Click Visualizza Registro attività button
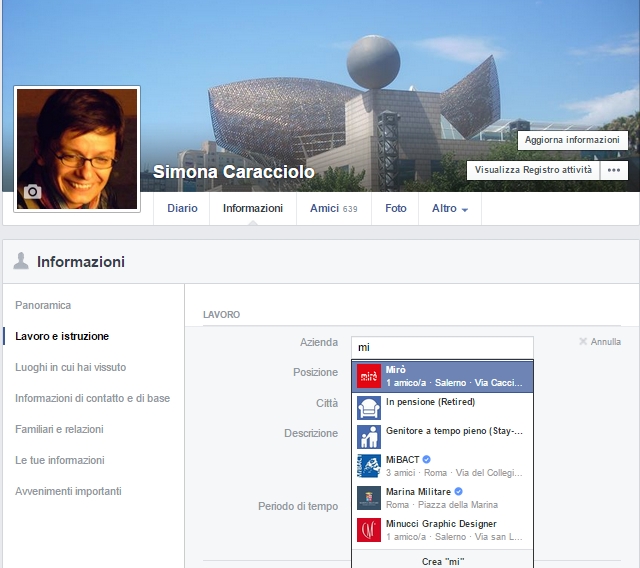The image size is (640, 568). 533,170
